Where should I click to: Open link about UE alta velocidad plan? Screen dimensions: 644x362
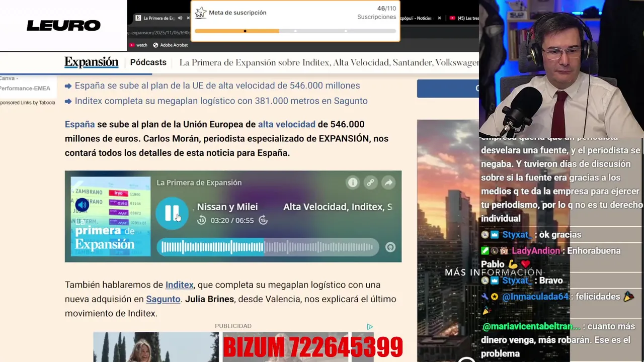(x=217, y=85)
